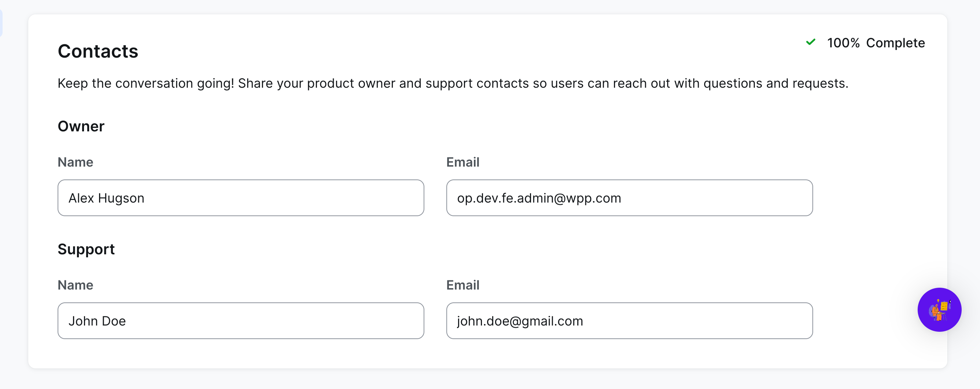Click the "questions and requests" description text
Screen dimensions: 980x389
point(775,83)
